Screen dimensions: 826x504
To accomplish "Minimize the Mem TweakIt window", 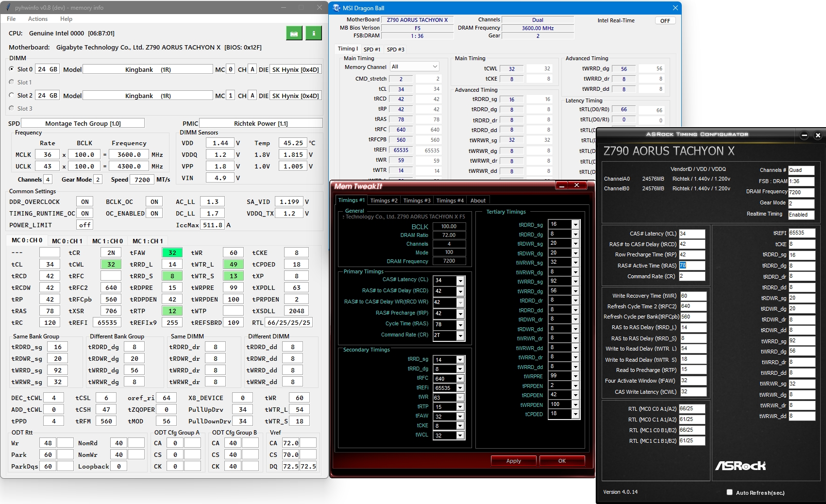I will pos(562,185).
